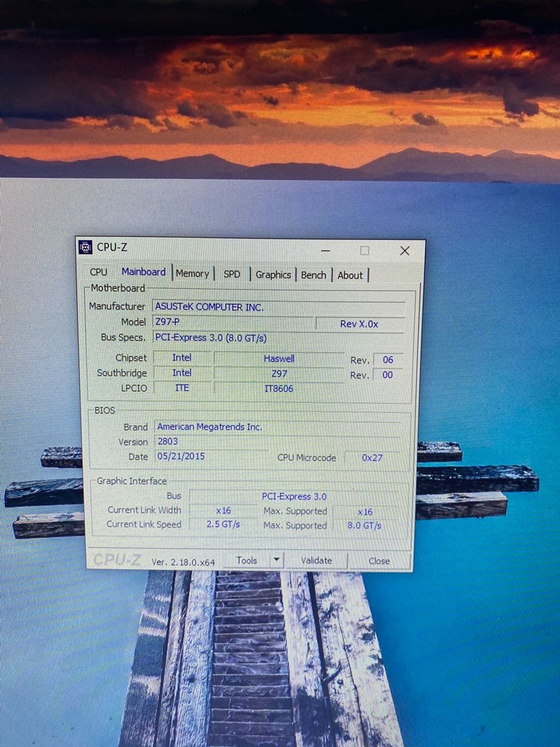Open the About tab
560x747 pixels.
(x=350, y=275)
